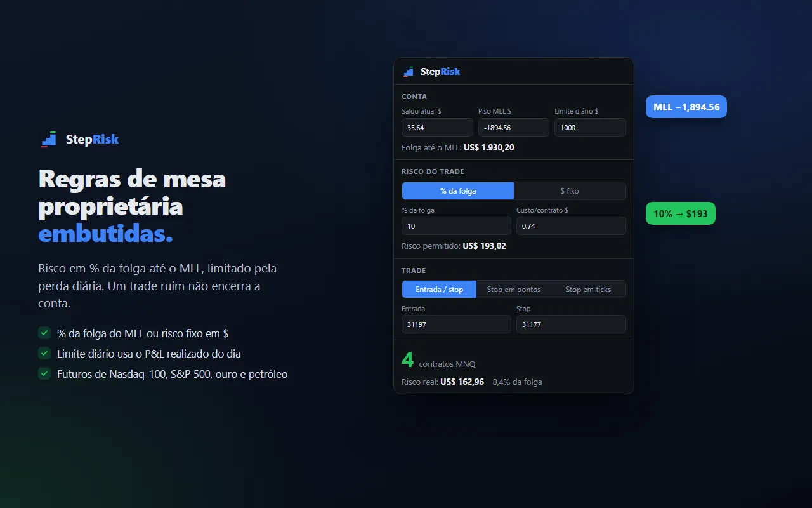Switch risk mode to '$ fixo'

tap(570, 191)
